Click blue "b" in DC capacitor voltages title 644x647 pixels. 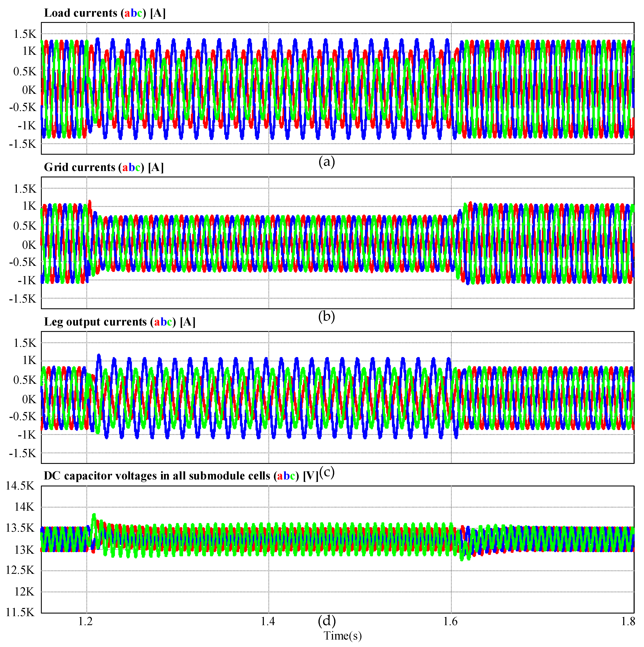(287, 476)
